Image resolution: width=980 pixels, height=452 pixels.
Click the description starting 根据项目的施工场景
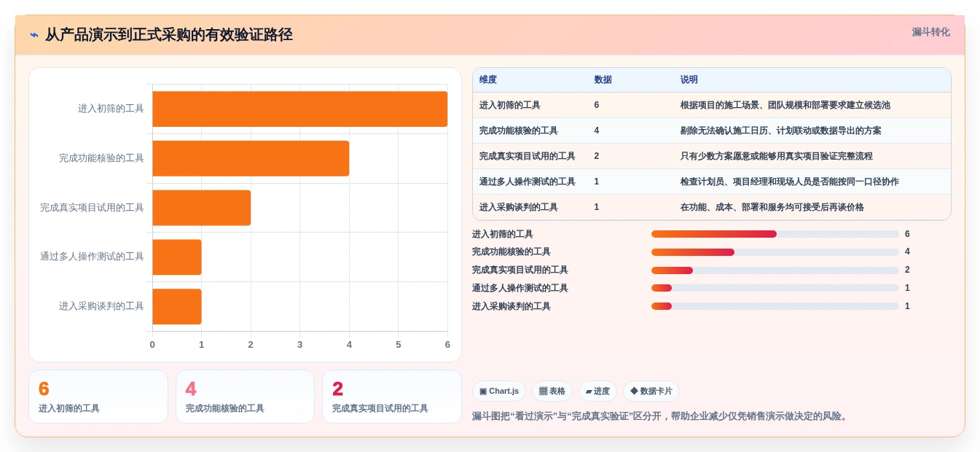tap(785, 105)
